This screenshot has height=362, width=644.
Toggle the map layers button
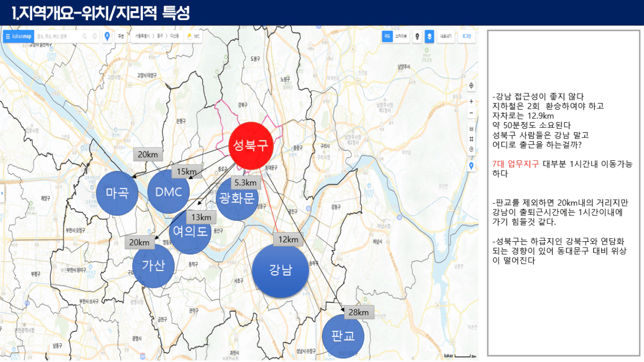pos(430,37)
